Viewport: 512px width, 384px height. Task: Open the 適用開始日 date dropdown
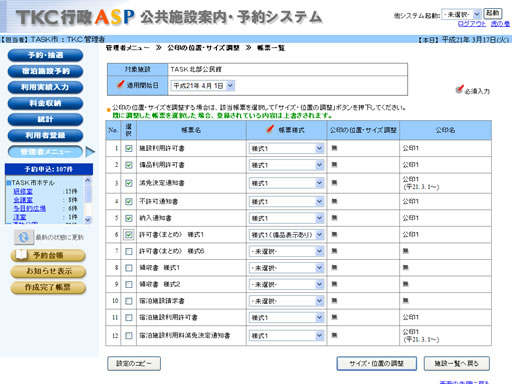point(203,86)
